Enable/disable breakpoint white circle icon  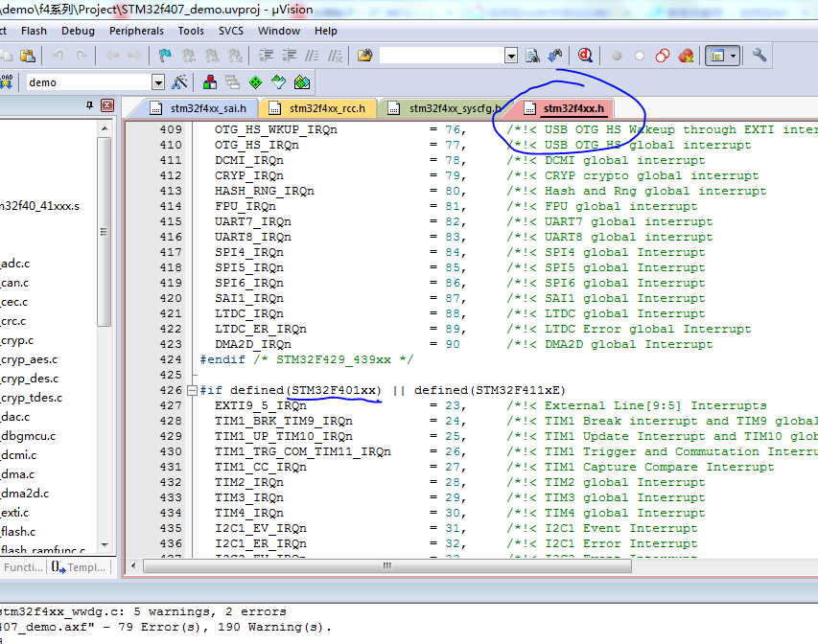[x=640, y=56]
